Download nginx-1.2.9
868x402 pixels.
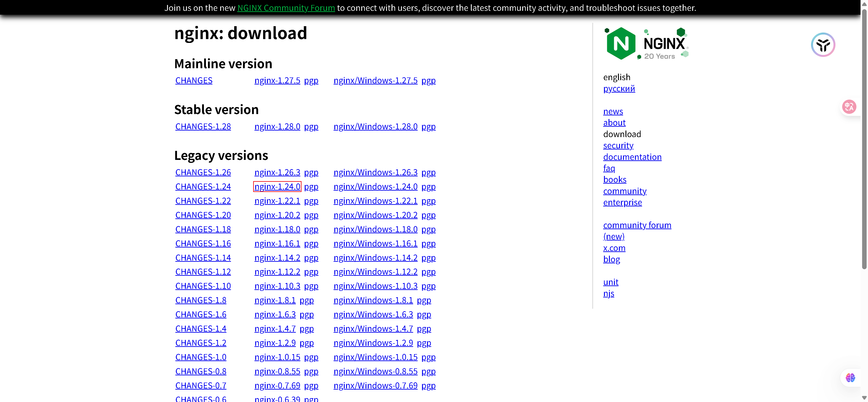pyautogui.click(x=275, y=343)
